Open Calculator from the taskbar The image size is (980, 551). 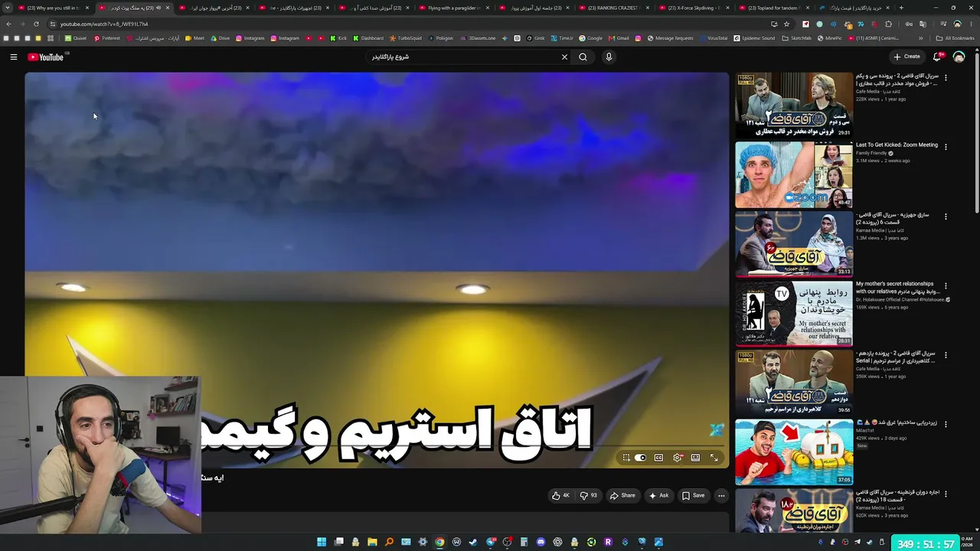[524, 542]
